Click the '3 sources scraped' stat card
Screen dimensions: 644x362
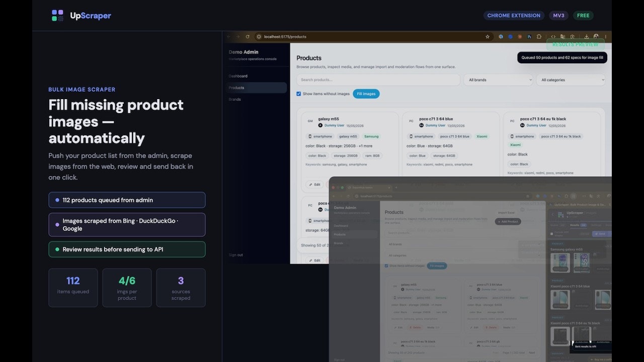tap(181, 288)
